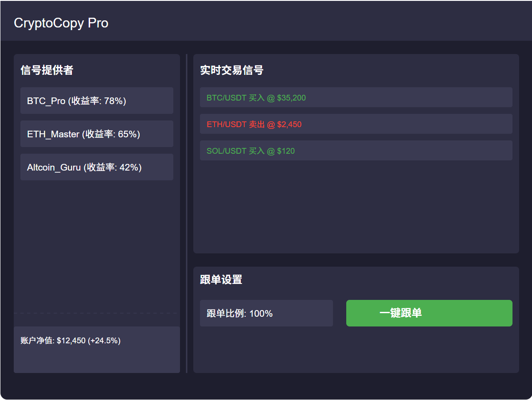Click the green 一键跟单 button
The height and width of the screenshot is (400, 532).
coord(429,313)
